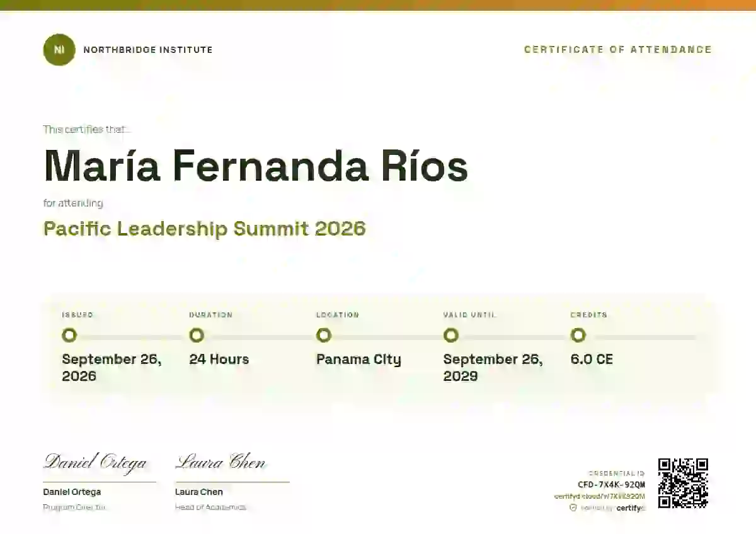Screen dimensions: 756x534
Task: Click the 'CERTIFICATE OF ATTENDANCE' heading
Action: click(x=618, y=50)
